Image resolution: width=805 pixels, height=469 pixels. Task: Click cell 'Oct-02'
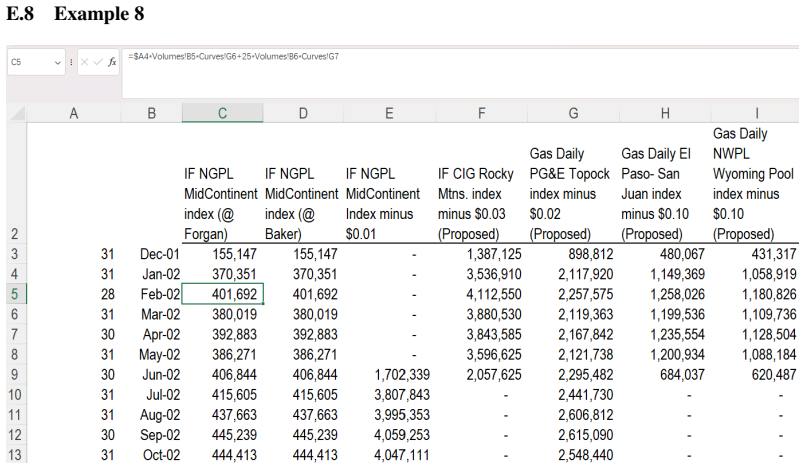coord(162,455)
